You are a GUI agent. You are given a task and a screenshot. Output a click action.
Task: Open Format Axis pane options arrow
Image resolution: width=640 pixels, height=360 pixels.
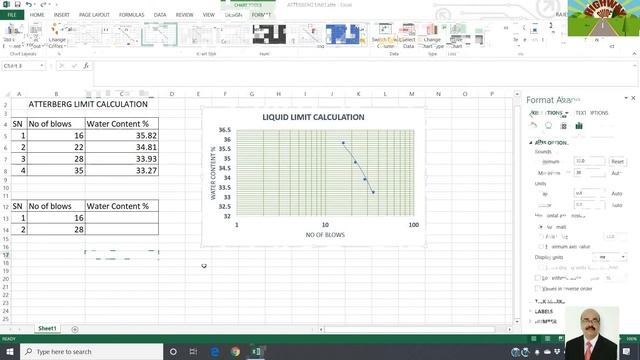626,98
